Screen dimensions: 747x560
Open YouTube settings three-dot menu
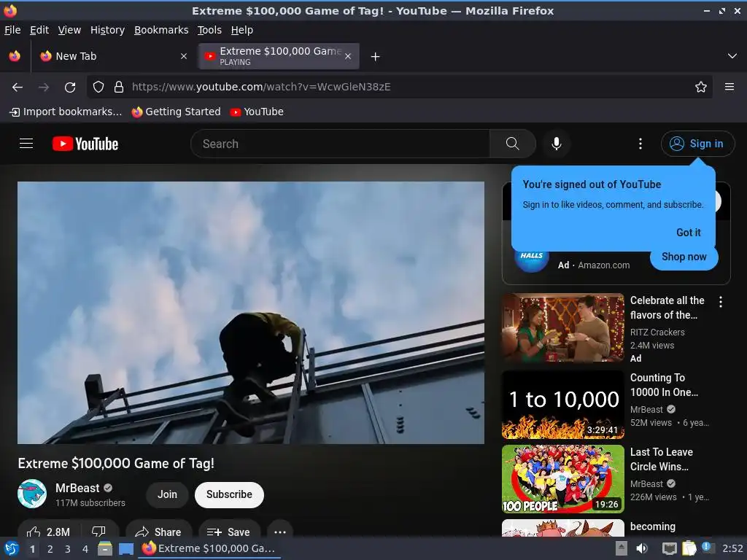pyautogui.click(x=640, y=144)
